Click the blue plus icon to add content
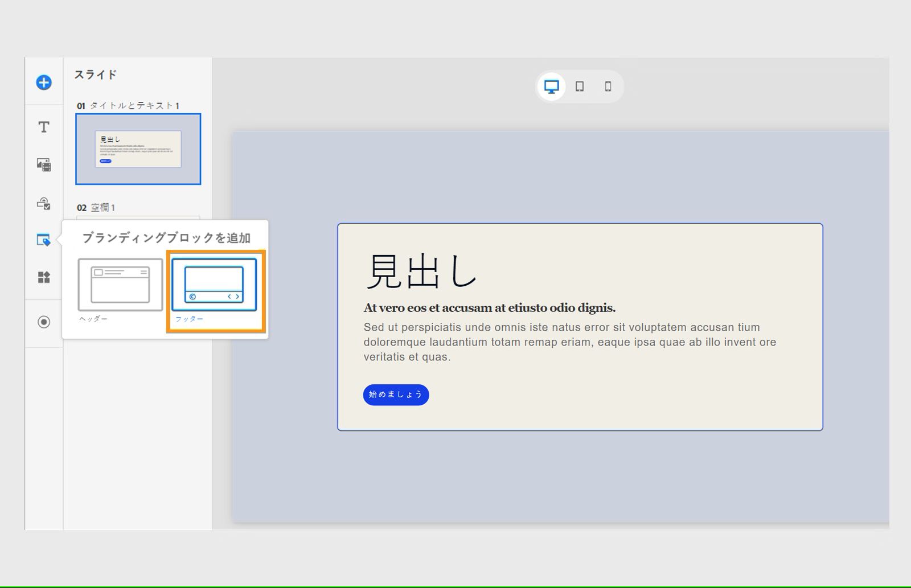Viewport: 911px width, 588px height. [43, 82]
